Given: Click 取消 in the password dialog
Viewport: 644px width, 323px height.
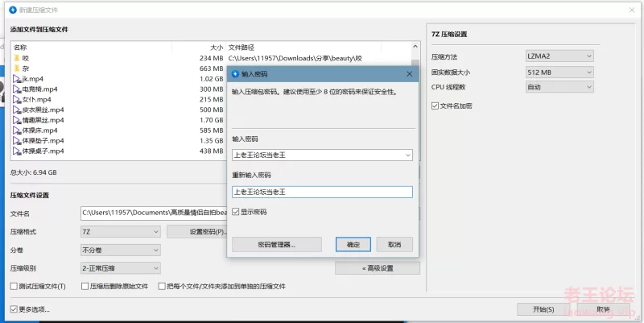Looking at the screenshot, I should 394,245.
